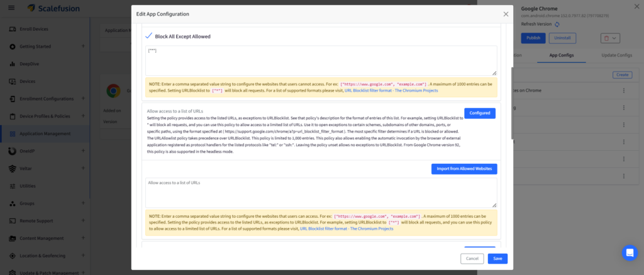Screen dimensions: 644x275
Task: Toggle the Block All Except Allowed checkmark
Action: click(x=148, y=36)
